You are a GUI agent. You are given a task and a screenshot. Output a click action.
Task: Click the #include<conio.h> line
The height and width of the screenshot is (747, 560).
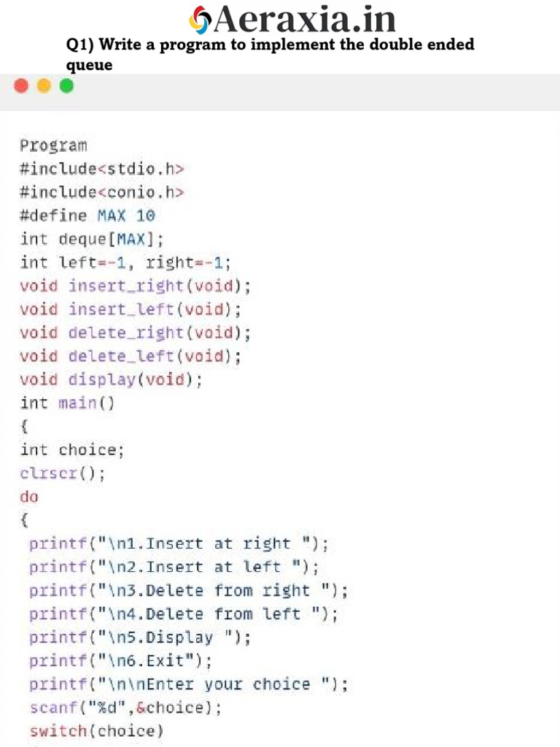click(x=102, y=193)
